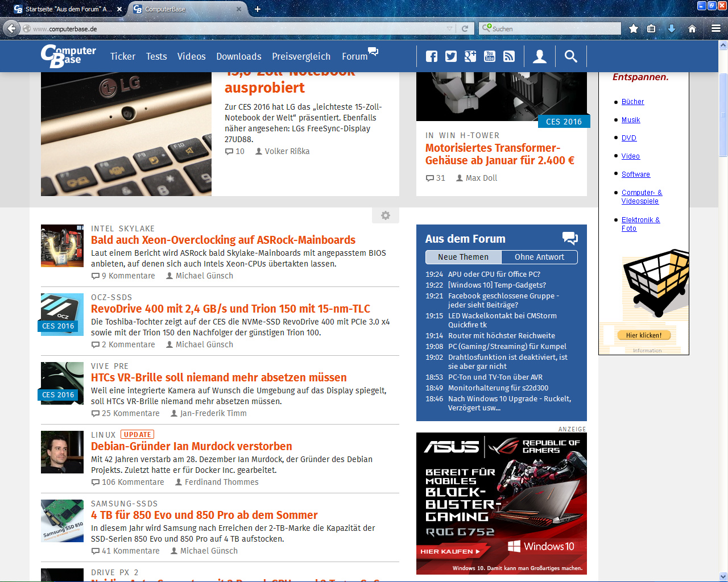Open forum thread Monitorhalterung für s22d300

point(498,388)
